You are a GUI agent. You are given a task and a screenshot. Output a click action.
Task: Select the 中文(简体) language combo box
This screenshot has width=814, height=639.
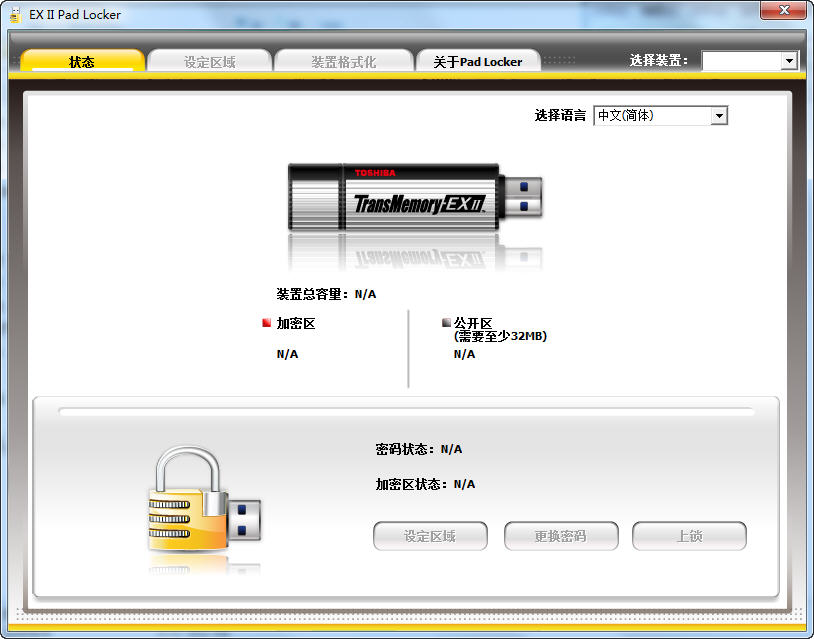pyautogui.click(x=660, y=115)
